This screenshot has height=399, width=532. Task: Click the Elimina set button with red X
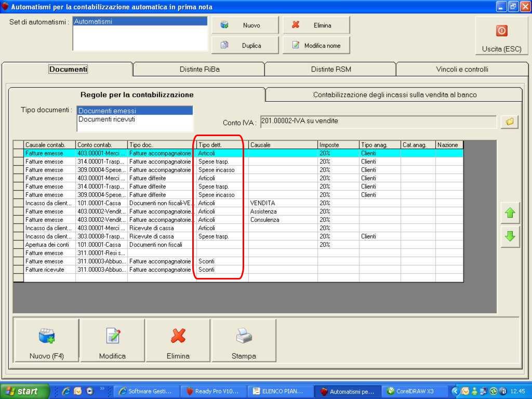(x=316, y=25)
